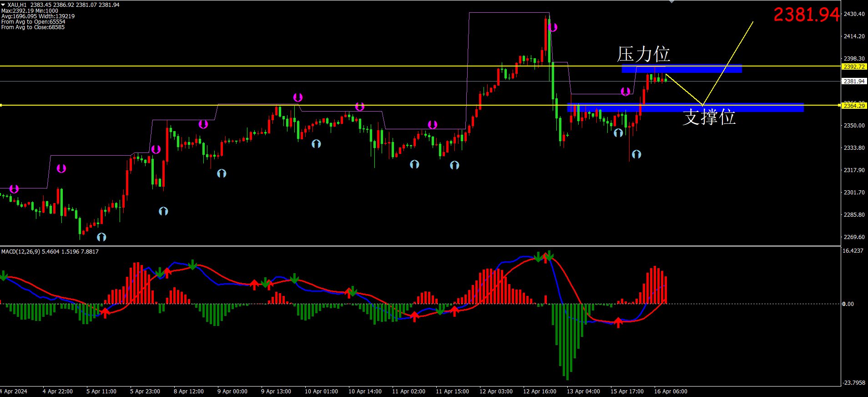Select the 压力位 text label

643,54
